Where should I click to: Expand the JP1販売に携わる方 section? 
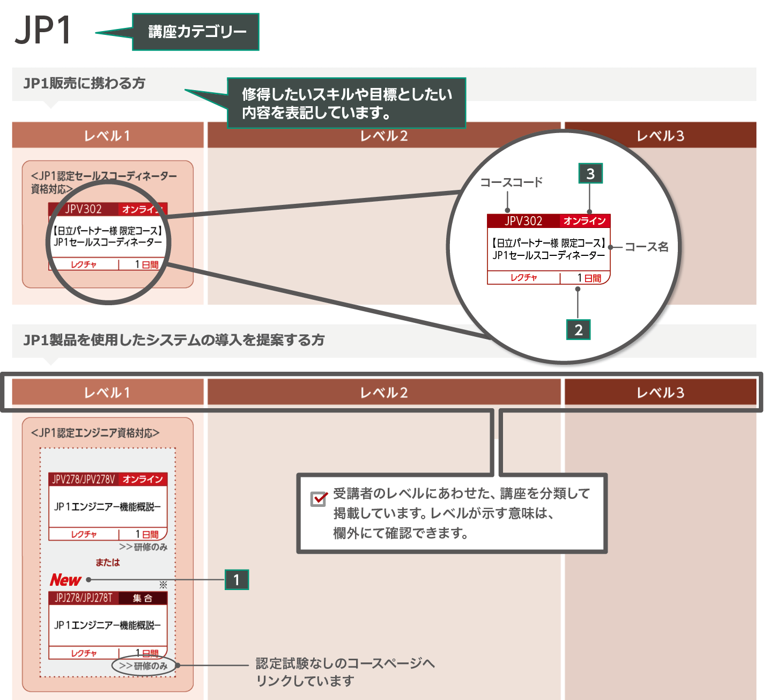86,83
